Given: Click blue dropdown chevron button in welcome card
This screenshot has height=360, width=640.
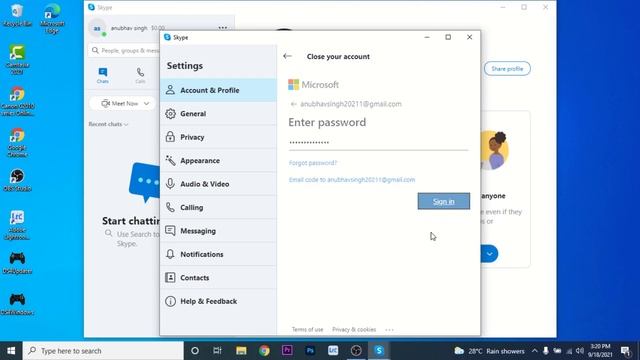Looking at the screenshot, I should pyautogui.click(x=489, y=254).
